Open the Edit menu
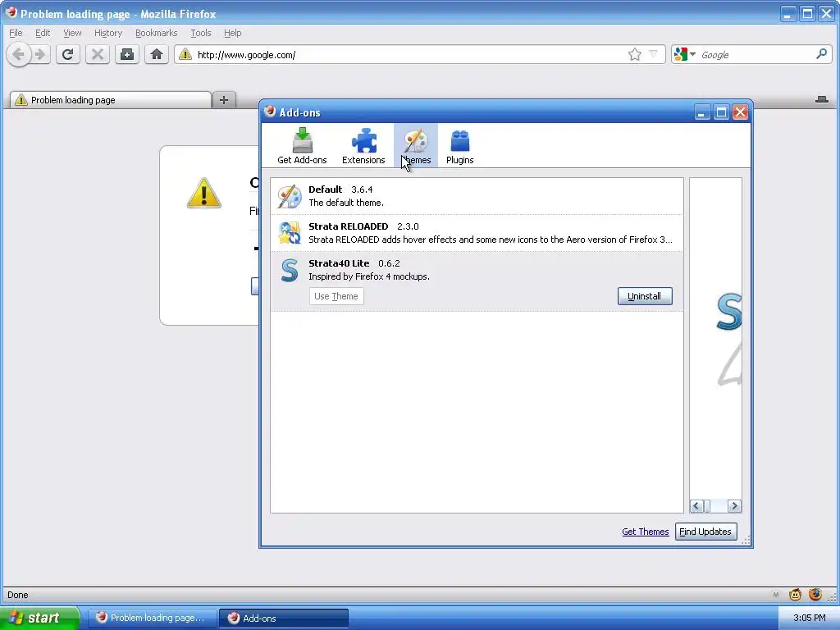The width and height of the screenshot is (840, 630). 43,33
